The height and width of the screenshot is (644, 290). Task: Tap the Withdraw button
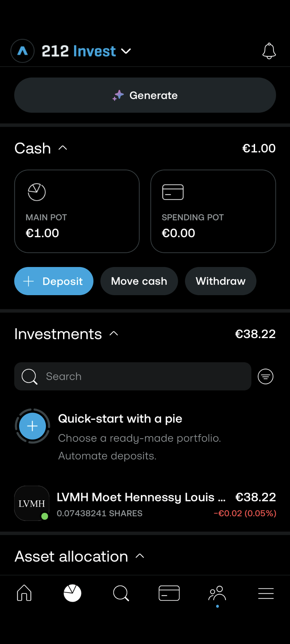coord(221,281)
